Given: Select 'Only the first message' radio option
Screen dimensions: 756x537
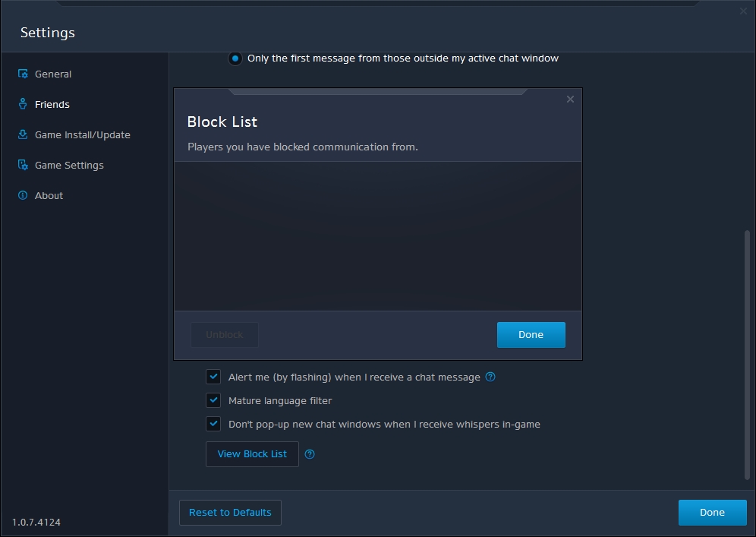Looking at the screenshot, I should click(235, 58).
